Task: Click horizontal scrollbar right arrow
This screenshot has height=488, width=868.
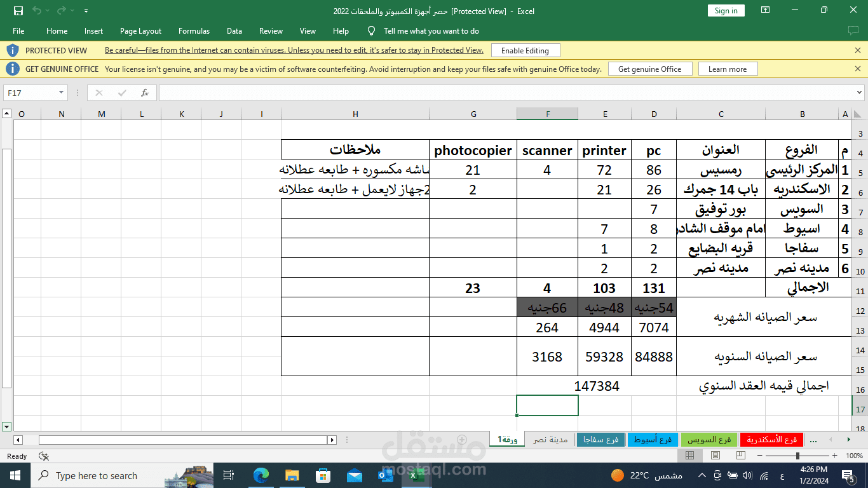Action: tap(332, 440)
